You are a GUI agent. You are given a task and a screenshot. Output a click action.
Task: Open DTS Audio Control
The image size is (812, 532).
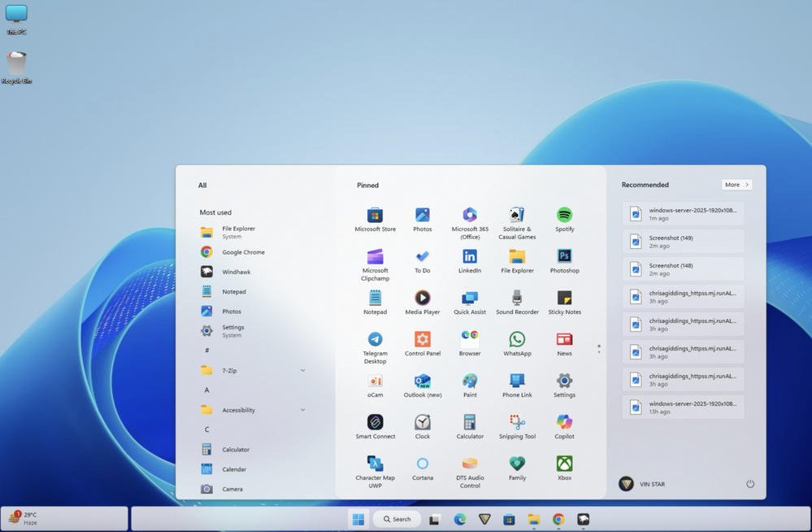coord(470,473)
